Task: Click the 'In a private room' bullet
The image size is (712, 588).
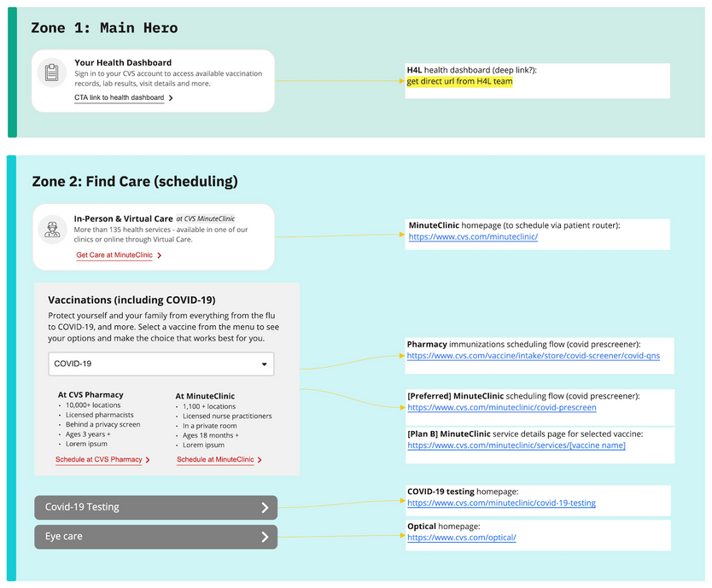Action: (x=210, y=426)
